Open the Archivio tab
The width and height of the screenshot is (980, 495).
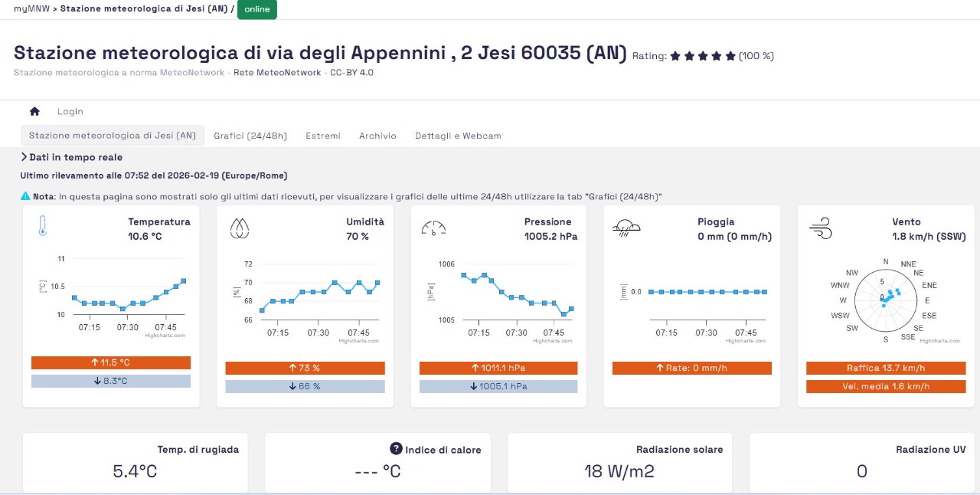pos(377,136)
